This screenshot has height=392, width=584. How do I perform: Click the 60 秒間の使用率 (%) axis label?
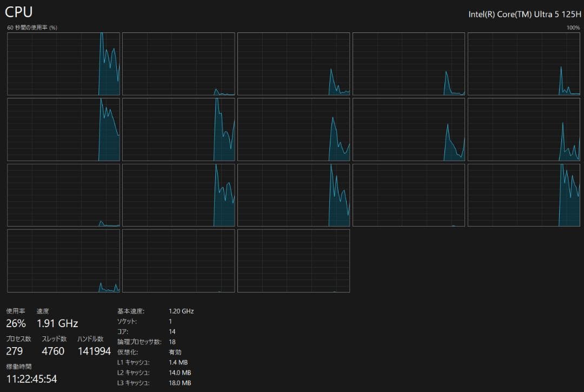(x=32, y=28)
